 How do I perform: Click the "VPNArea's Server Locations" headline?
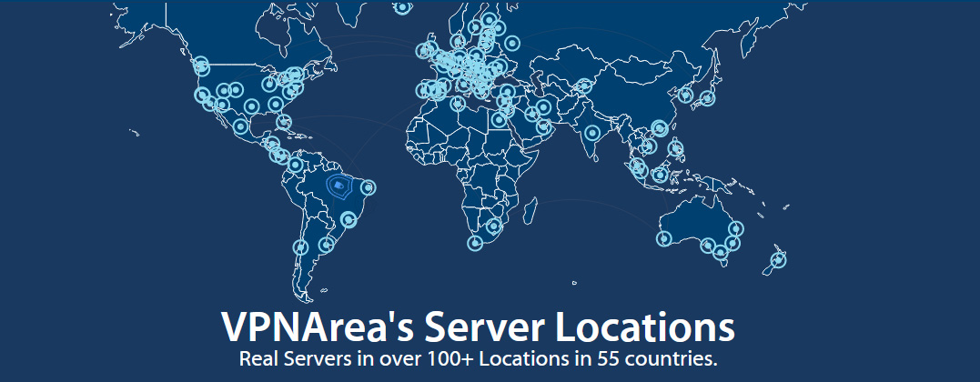[478, 327]
